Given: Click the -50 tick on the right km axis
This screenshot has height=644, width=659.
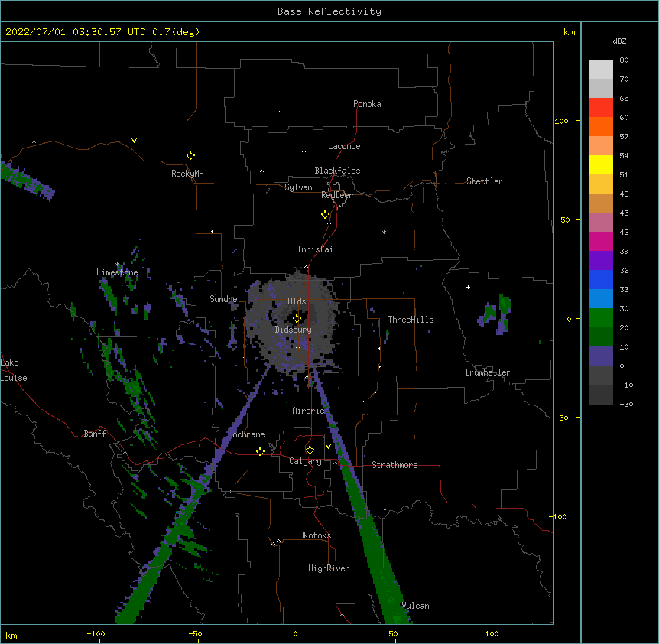Looking at the screenshot, I should 561,418.
